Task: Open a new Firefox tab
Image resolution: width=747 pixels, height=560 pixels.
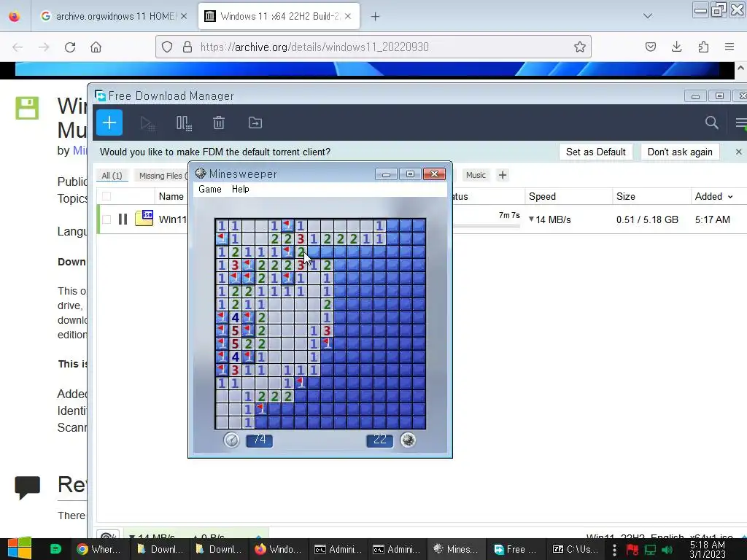Action: click(x=376, y=17)
